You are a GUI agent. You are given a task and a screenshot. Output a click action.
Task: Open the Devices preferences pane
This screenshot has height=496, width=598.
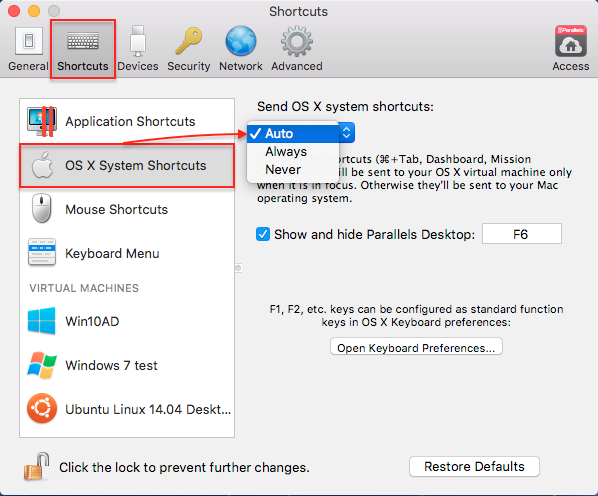(x=138, y=50)
